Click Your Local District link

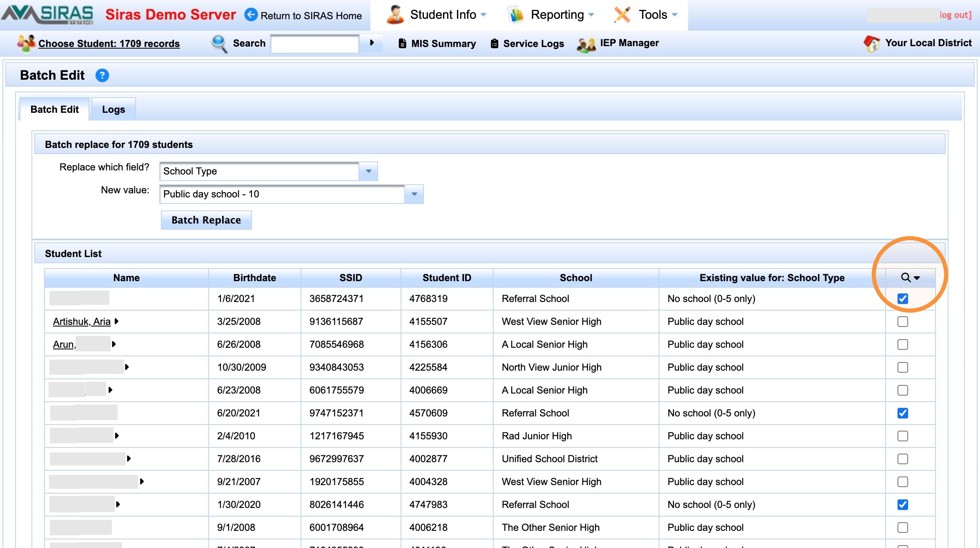point(928,43)
